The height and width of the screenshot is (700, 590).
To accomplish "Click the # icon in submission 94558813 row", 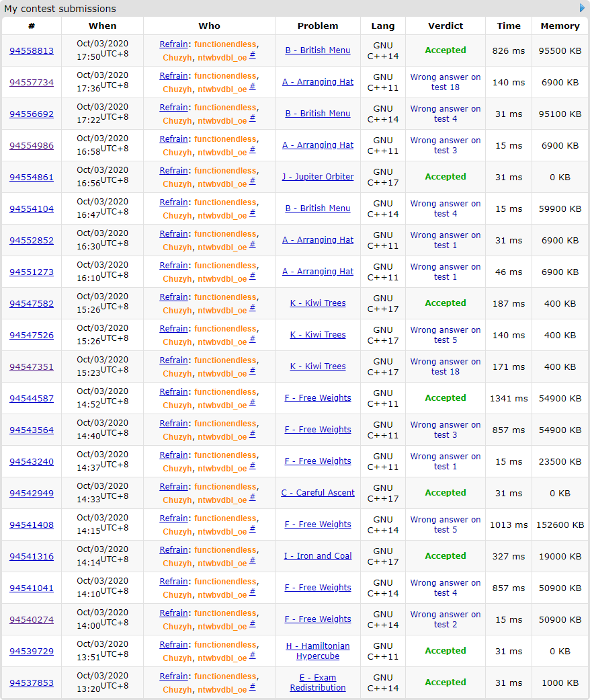I will coord(252,54).
